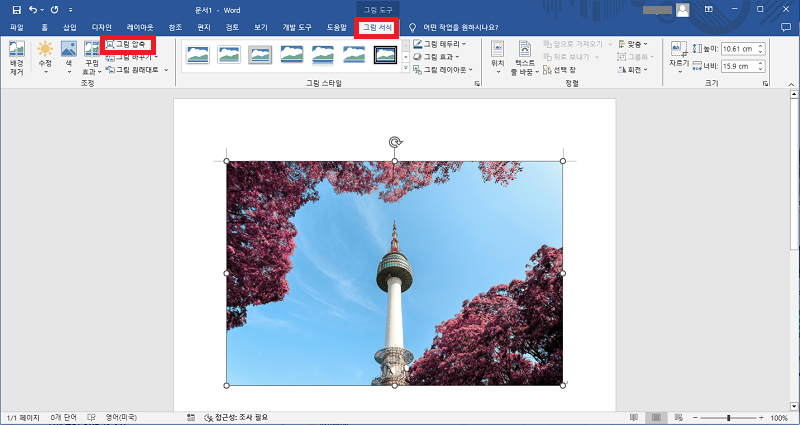Open the 색 (Color) picture menu
The image size is (800, 425).
click(x=69, y=57)
